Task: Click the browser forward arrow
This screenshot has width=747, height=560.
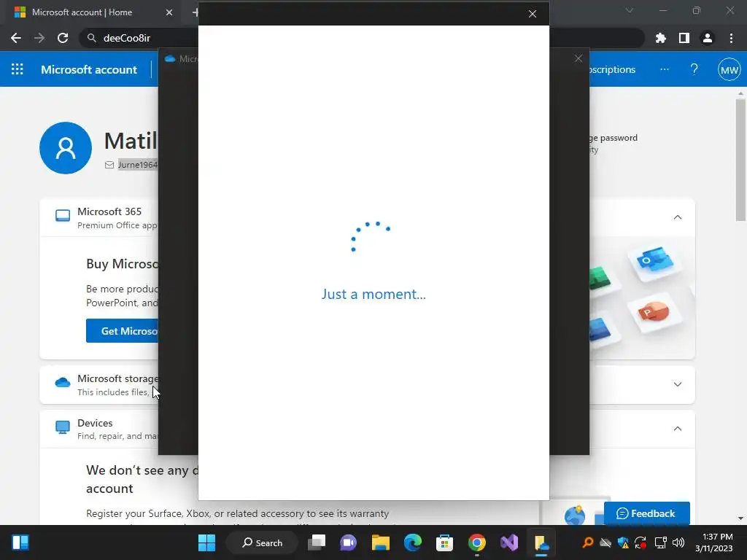Action: point(39,38)
